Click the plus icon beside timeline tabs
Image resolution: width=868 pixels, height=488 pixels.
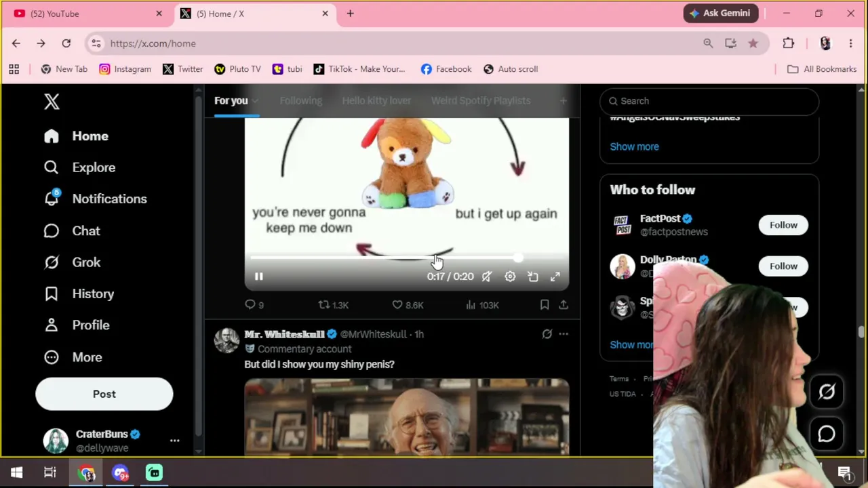tap(563, 101)
